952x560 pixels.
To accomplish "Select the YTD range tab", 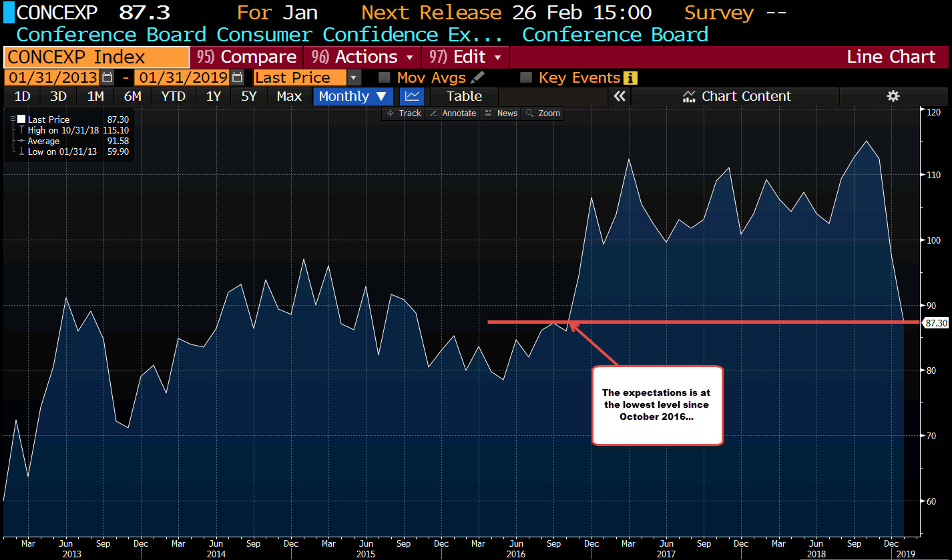I will coord(174,96).
